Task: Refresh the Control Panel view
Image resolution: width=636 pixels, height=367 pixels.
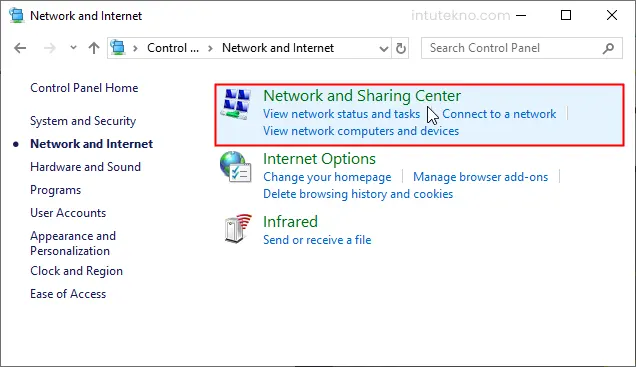Action: (400, 48)
